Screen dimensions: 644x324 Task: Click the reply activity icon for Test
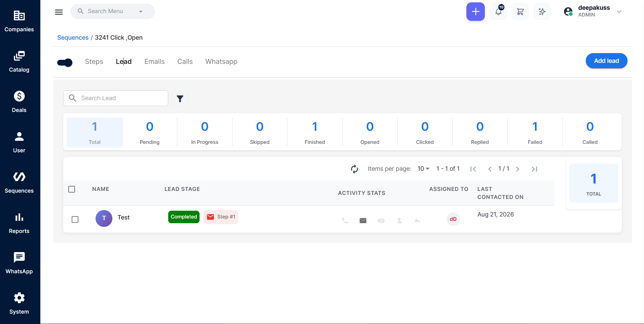(x=417, y=220)
